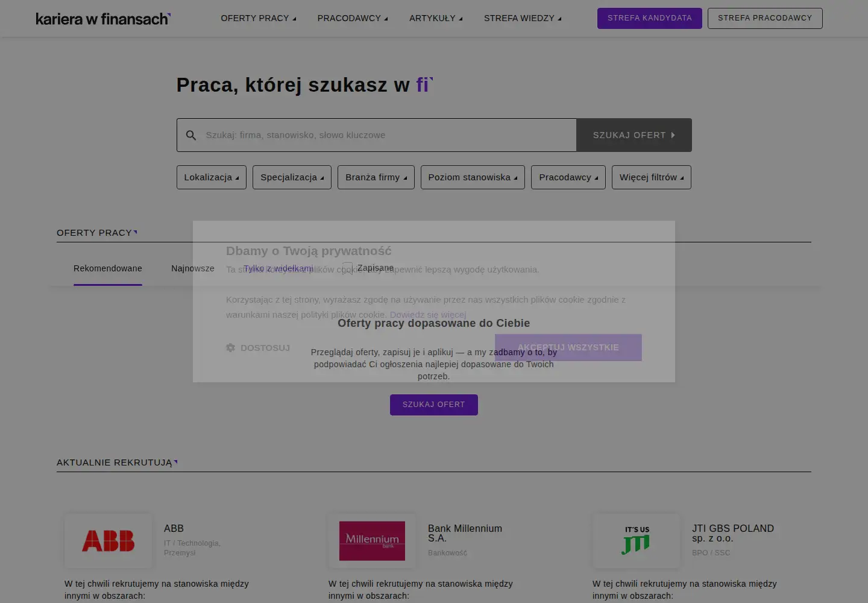Open the STREFA WIEDZY navigation menu
The width and height of the screenshot is (868, 603).
(x=523, y=18)
